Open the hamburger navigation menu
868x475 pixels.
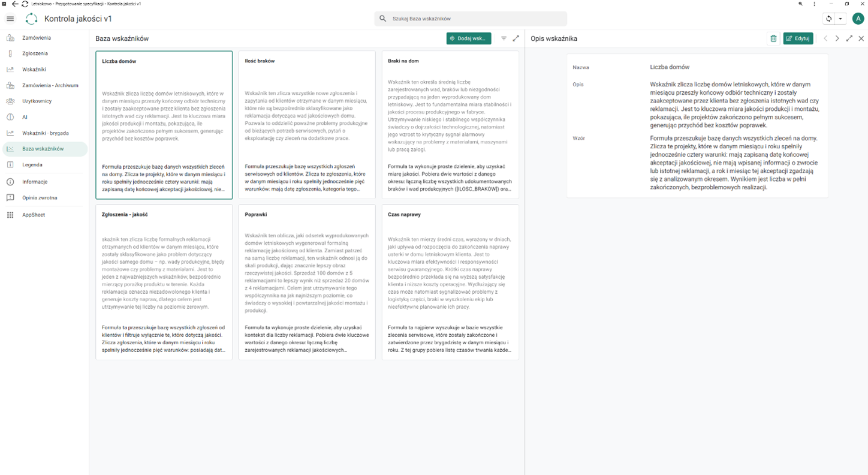[x=10, y=19]
